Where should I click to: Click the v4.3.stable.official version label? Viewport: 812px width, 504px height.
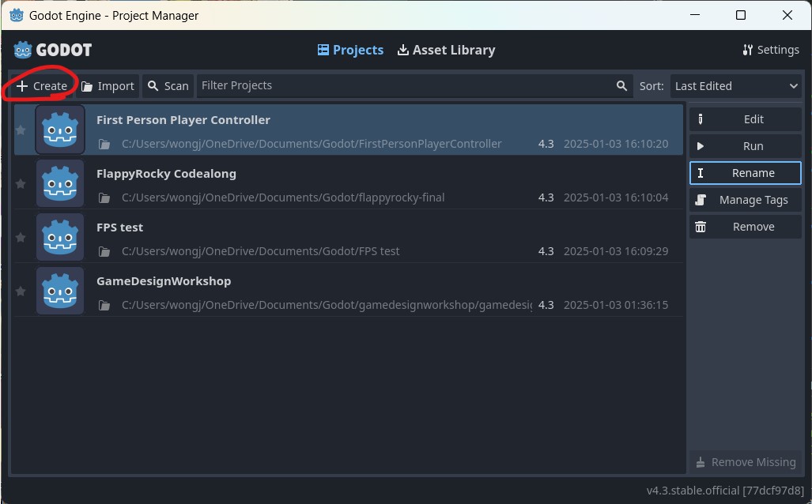pos(725,490)
